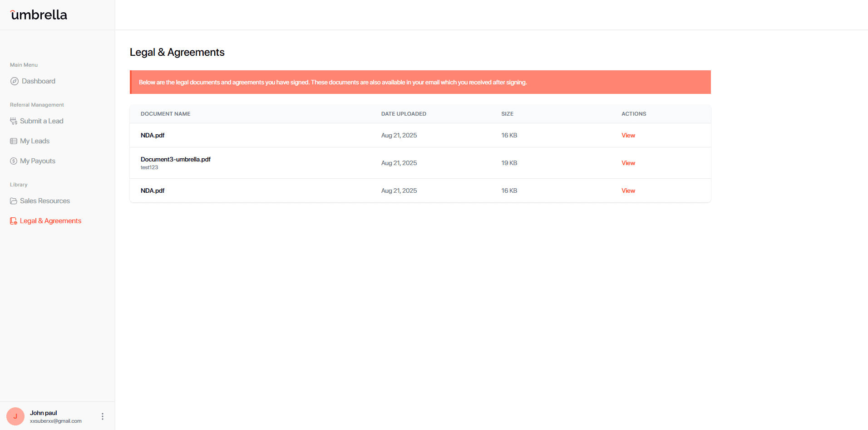Click the Document3-umbrella.pdf file name
This screenshot has height=430, width=868.
(176, 159)
